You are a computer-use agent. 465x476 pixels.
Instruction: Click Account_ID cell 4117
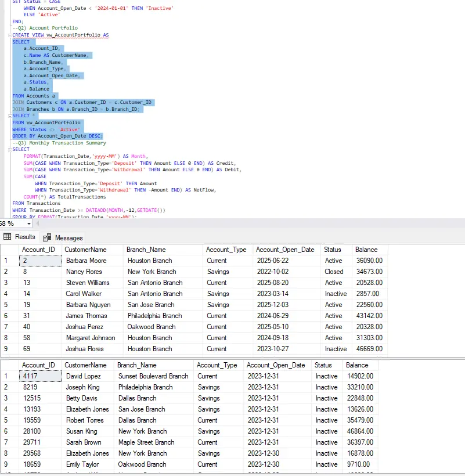tap(41, 376)
